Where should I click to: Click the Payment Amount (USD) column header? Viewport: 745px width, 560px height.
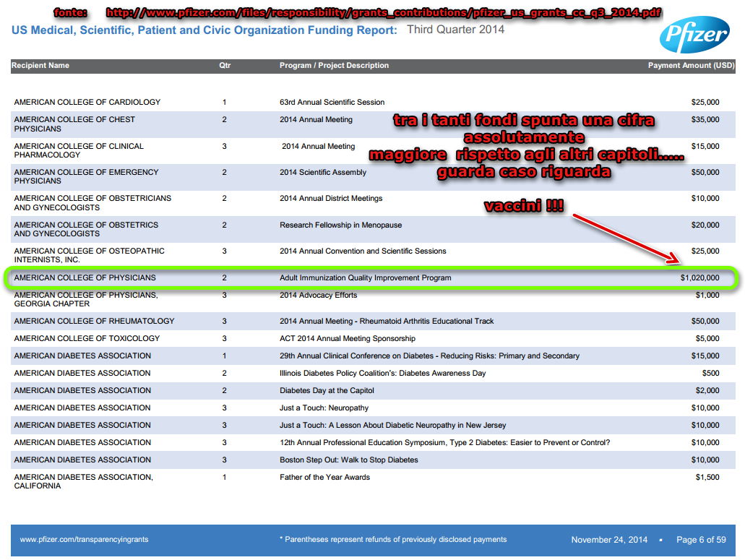(x=692, y=66)
